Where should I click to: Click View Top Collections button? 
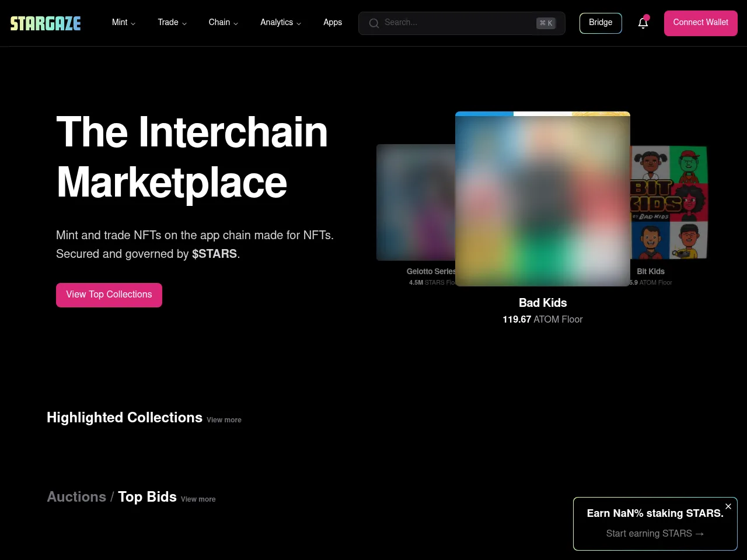coord(109,295)
